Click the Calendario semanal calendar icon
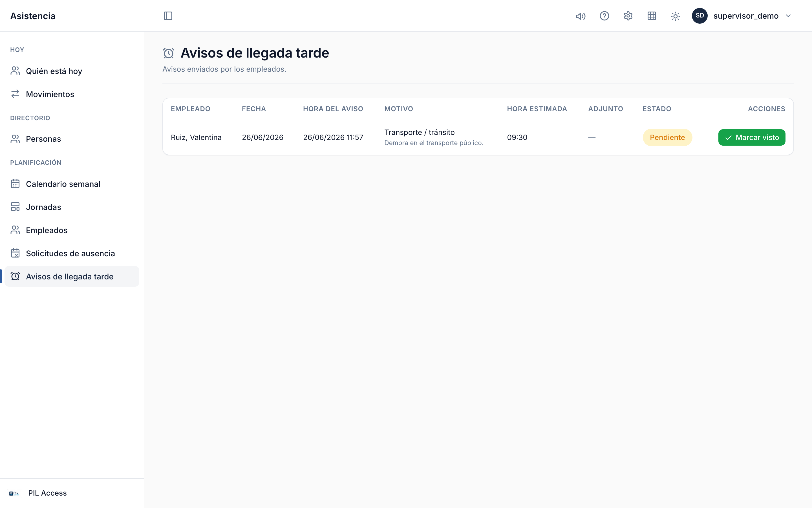Viewport: 812px width, 508px height. (x=15, y=184)
